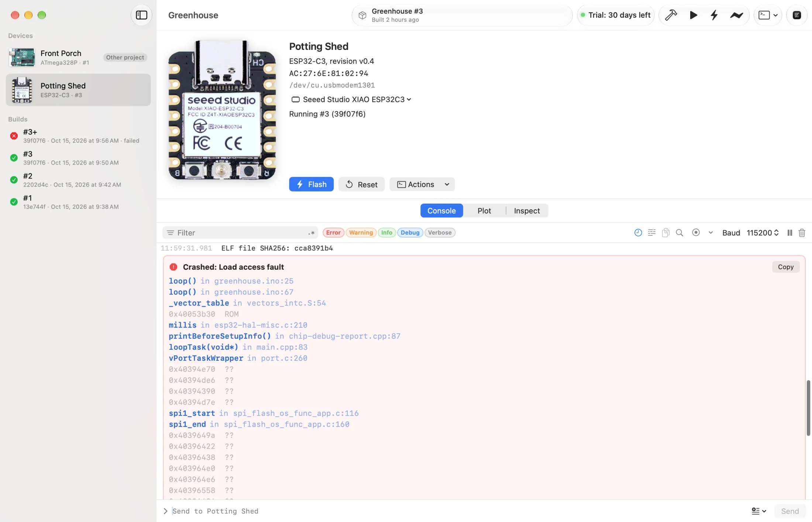Viewport: 812px width, 522px height.
Task: Toggle the Warning log level filter
Action: click(x=361, y=232)
